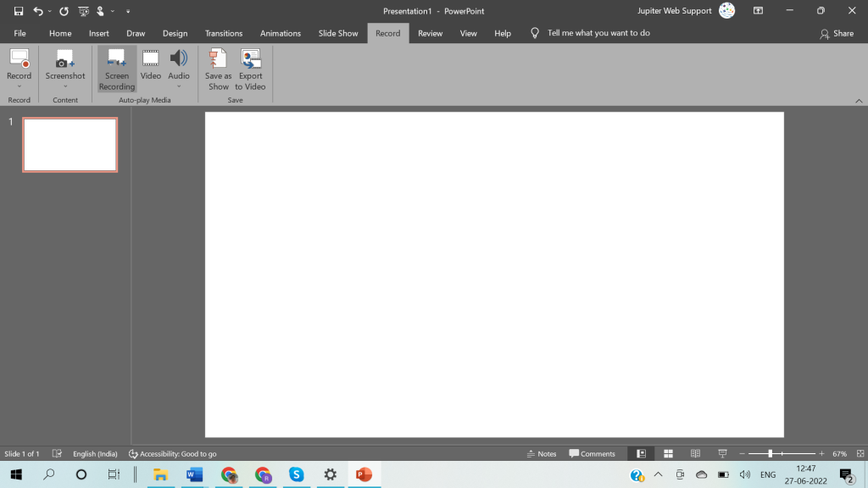
Task: Open the Undo history dropdown arrow
Action: click(50, 11)
